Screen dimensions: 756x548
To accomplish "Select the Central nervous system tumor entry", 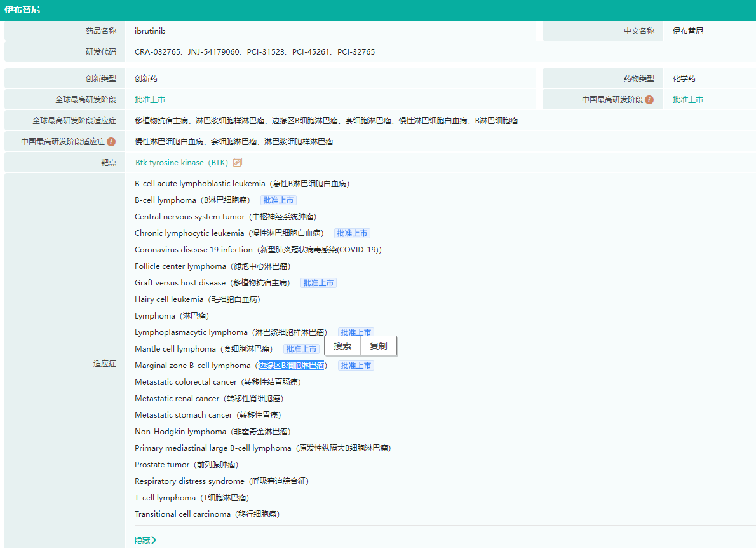I will click(226, 217).
